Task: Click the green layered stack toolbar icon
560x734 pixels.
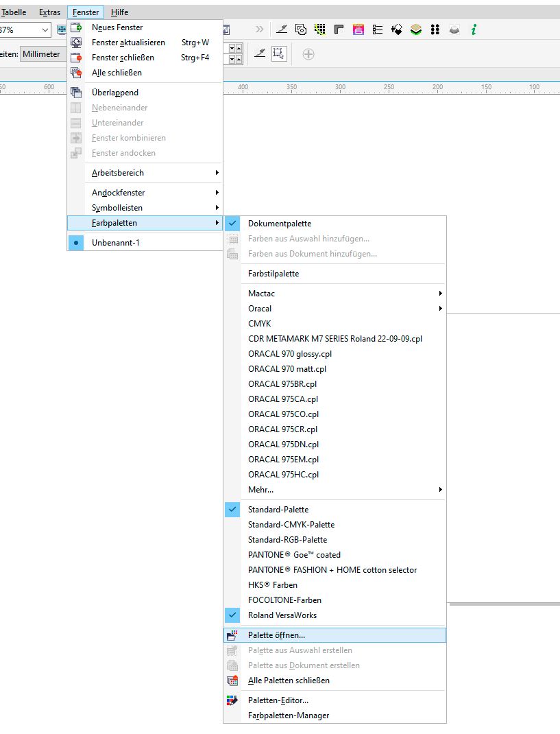Action: click(415, 29)
